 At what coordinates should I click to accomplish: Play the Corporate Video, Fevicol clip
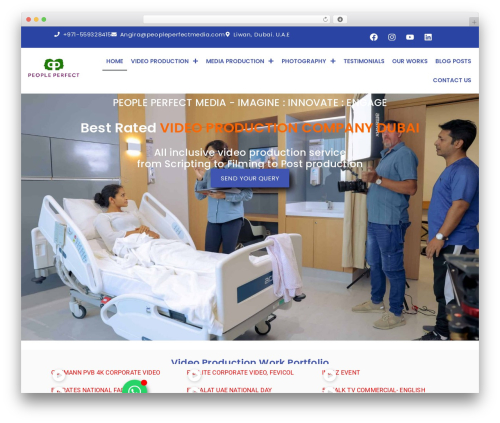[x=194, y=375]
